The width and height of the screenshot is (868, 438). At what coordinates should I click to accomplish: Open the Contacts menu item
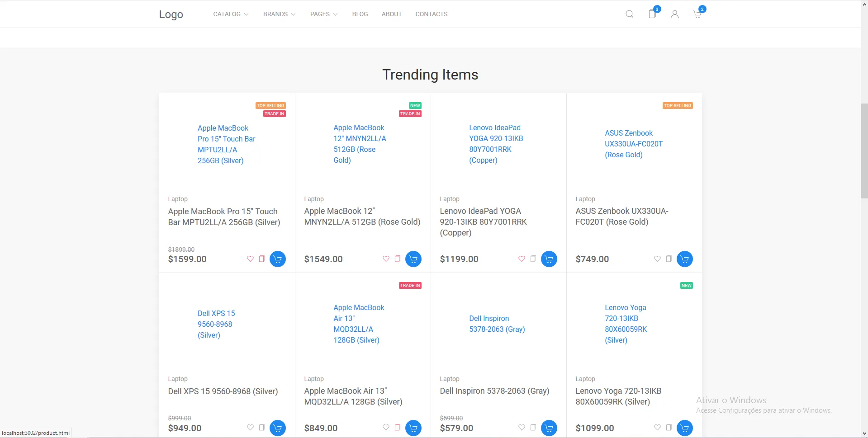(x=432, y=14)
